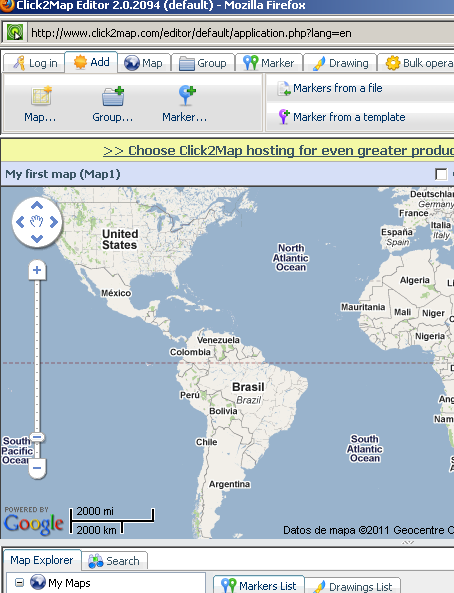Open the Log in tab
Screen dimensions: 454x593
(x=35, y=63)
